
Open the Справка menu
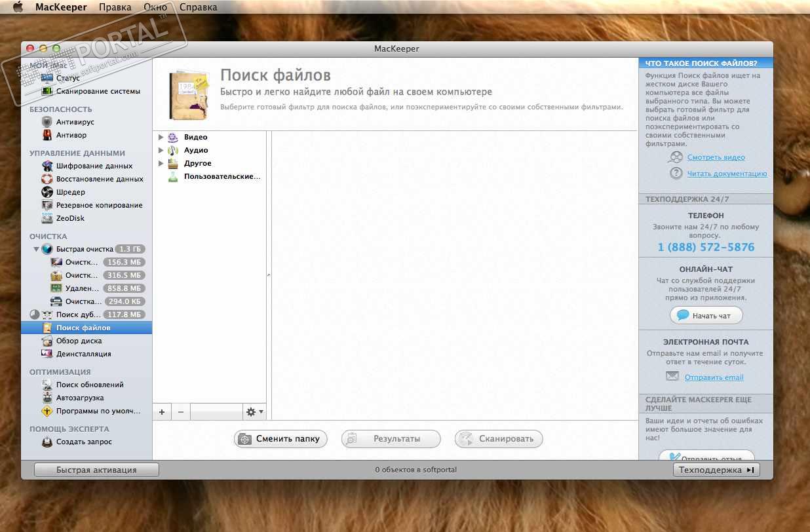point(198,7)
